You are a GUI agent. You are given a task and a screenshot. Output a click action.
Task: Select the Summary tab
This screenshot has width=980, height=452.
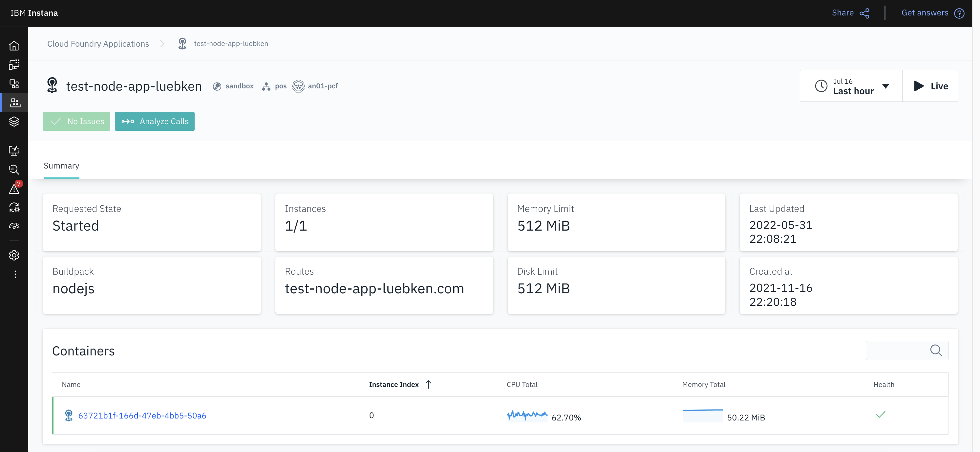coord(61,166)
